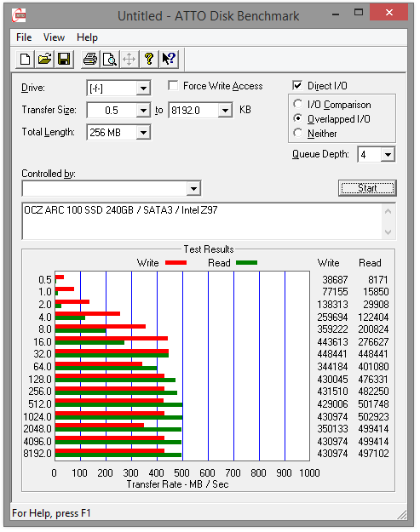The width and height of the screenshot is (420, 532).
Task: Select the I/O Comparison radio button
Action: 298,104
